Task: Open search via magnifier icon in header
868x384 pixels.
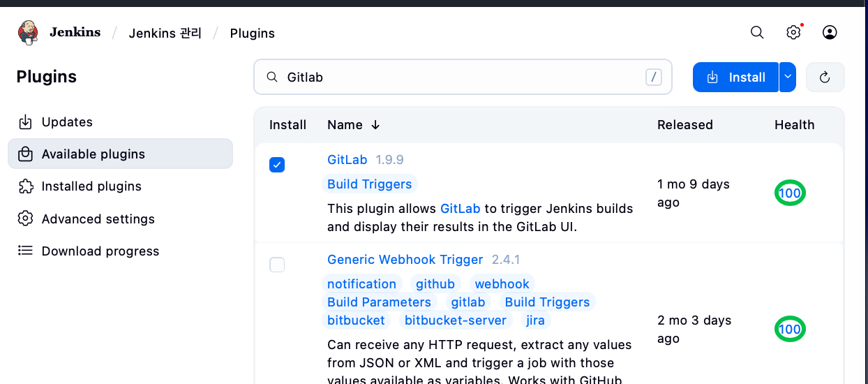Action: click(x=757, y=33)
